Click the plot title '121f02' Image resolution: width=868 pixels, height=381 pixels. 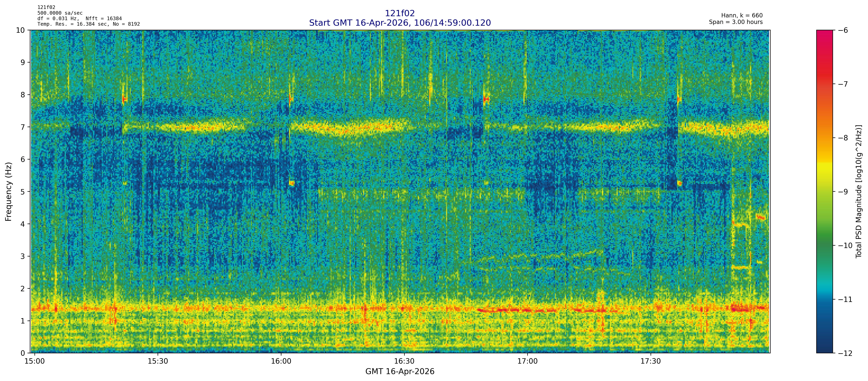tap(400, 13)
